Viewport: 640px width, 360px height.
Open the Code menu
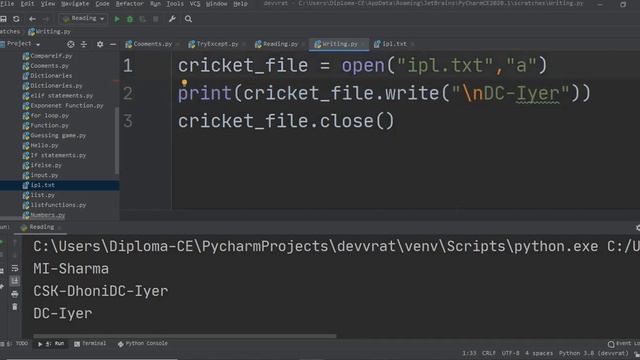102,4
